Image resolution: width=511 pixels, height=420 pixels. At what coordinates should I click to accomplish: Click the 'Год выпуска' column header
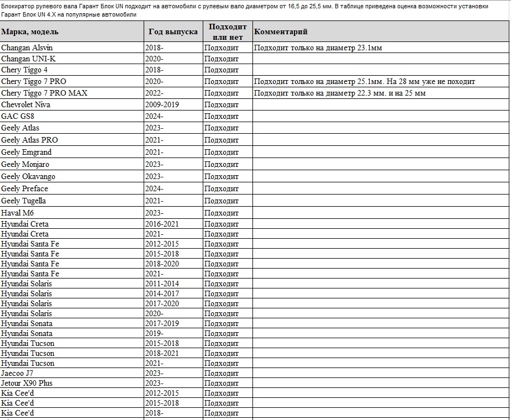click(173, 32)
